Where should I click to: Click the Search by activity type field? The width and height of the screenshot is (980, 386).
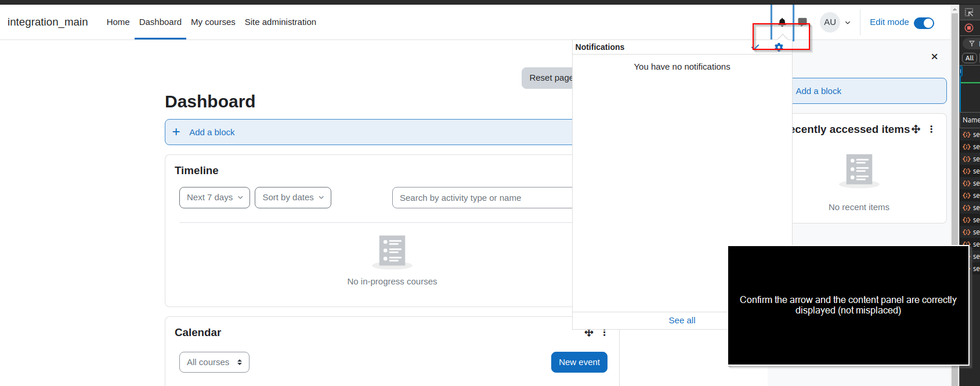[x=482, y=198]
